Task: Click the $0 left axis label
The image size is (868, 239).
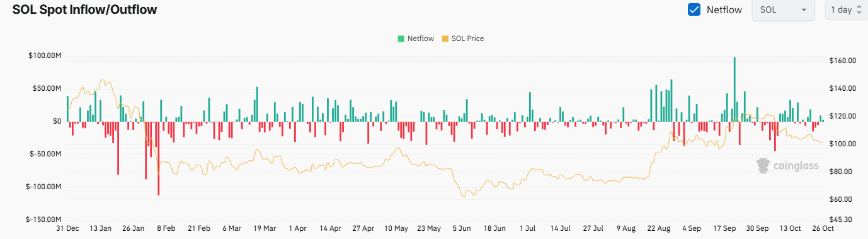Action: (57, 121)
